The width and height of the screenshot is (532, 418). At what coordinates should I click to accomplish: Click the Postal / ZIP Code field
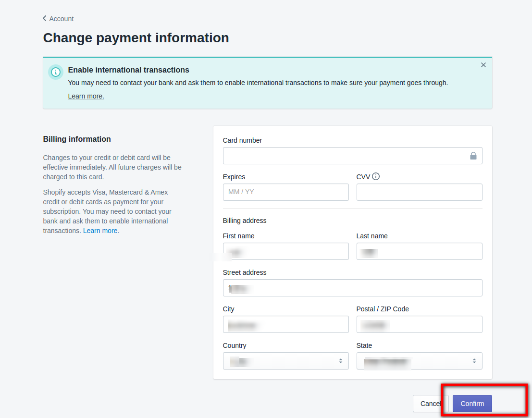419,324
